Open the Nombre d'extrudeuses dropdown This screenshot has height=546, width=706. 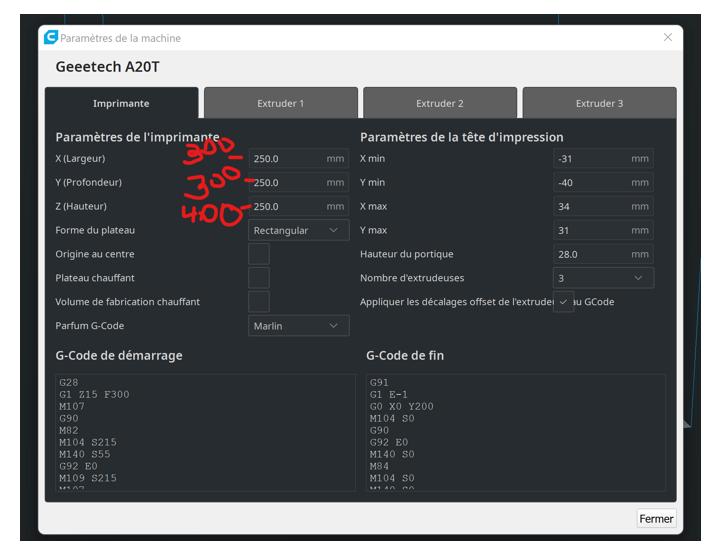pyautogui.click(x=603, y=278)
